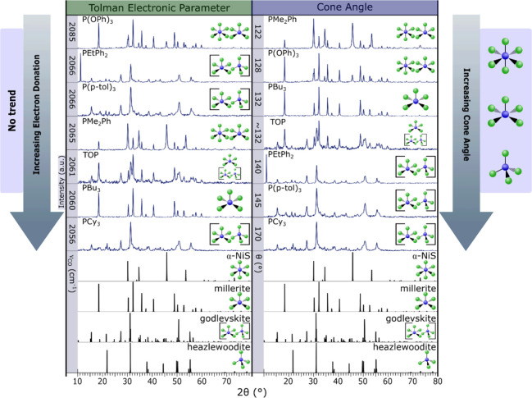
Task: Click the "No trend" label
Action: click(11, 111)
